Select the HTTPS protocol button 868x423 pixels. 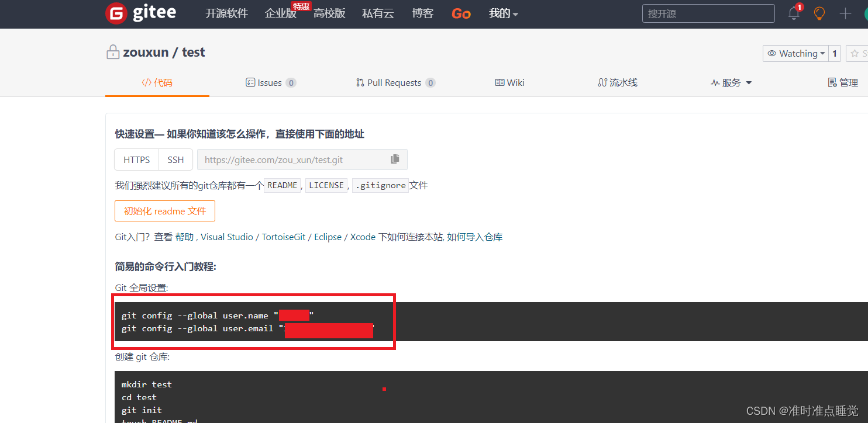136,160
